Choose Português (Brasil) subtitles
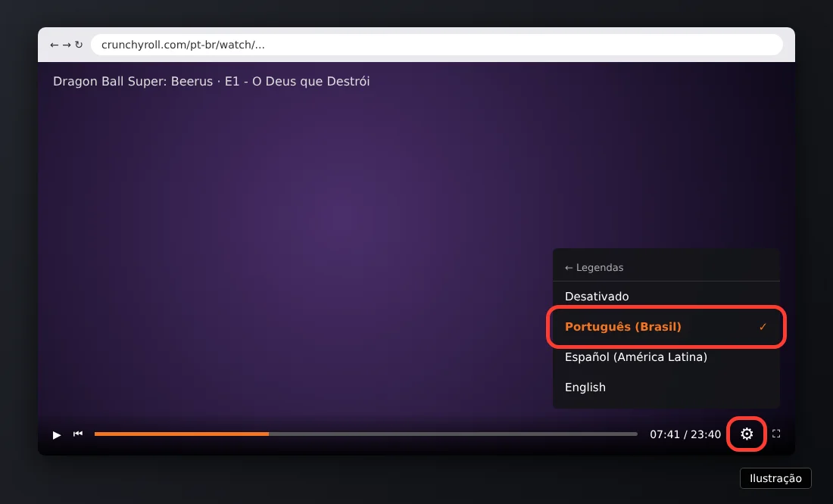This screenshot has height=504, width=833. coord(666,327)
